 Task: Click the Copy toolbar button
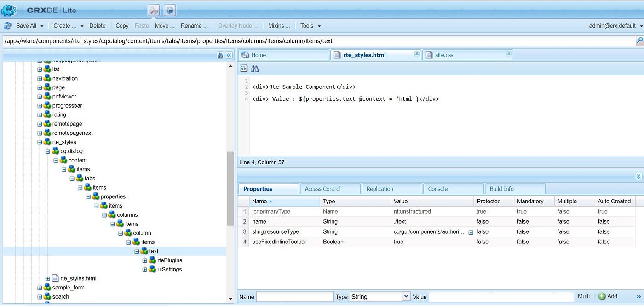pos(122,26)
